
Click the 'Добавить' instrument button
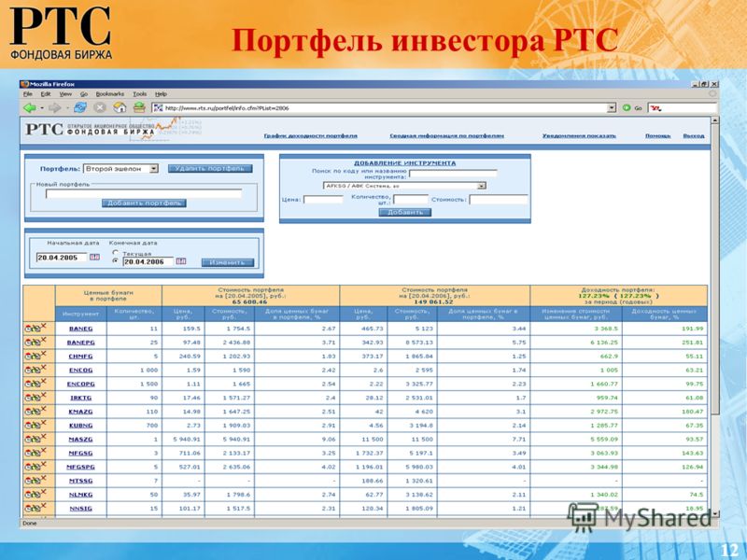(x=405, y=213)
